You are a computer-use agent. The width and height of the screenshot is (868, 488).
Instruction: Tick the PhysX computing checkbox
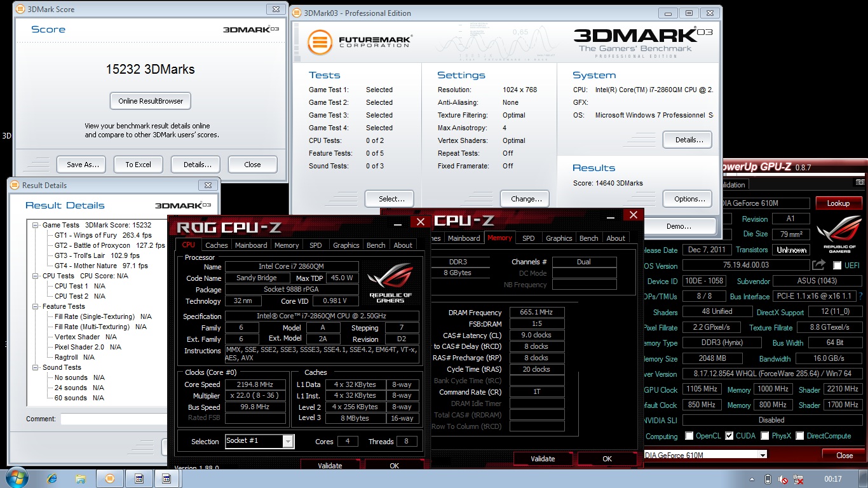click(x=764, y=436)
